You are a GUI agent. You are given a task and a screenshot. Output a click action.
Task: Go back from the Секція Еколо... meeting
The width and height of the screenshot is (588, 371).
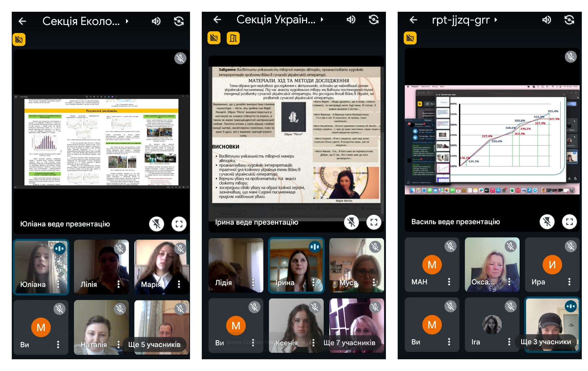22,21
